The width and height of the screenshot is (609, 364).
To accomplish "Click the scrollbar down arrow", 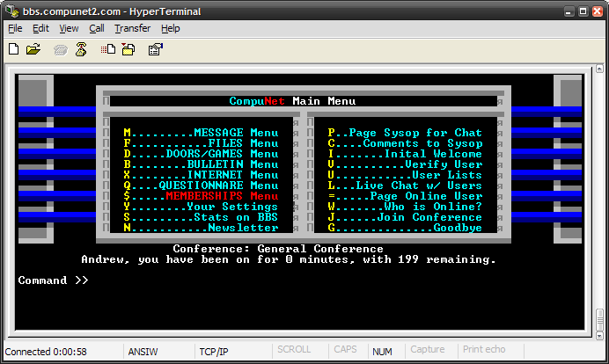I will (x=599, y=336).
